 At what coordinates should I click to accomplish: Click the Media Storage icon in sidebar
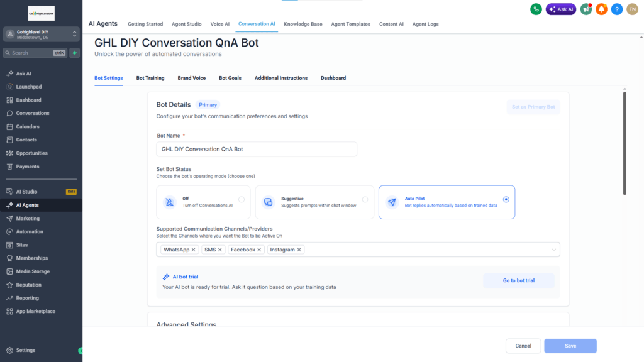10,271
